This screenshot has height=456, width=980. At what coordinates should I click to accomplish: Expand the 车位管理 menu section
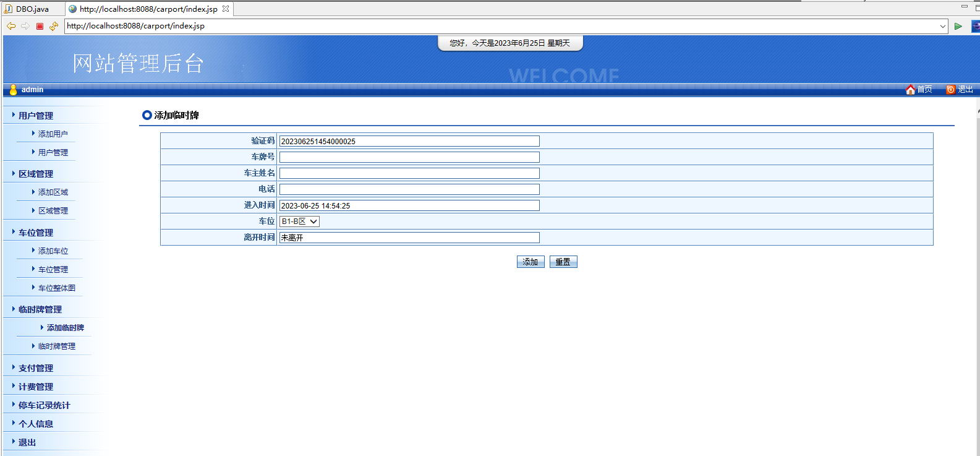[x=36, y=233]
